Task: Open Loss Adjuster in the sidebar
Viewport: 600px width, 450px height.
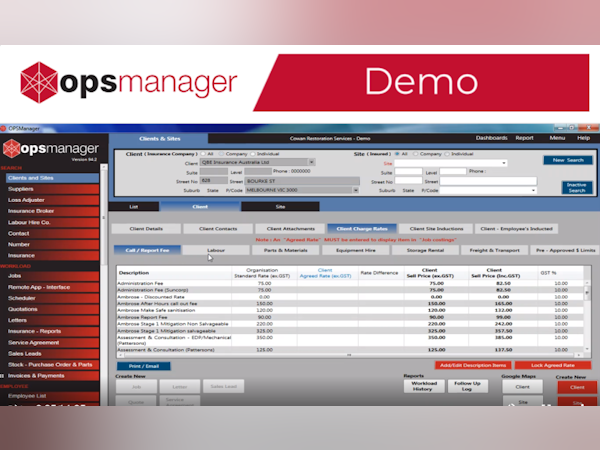Action: [x=52, y=200]
